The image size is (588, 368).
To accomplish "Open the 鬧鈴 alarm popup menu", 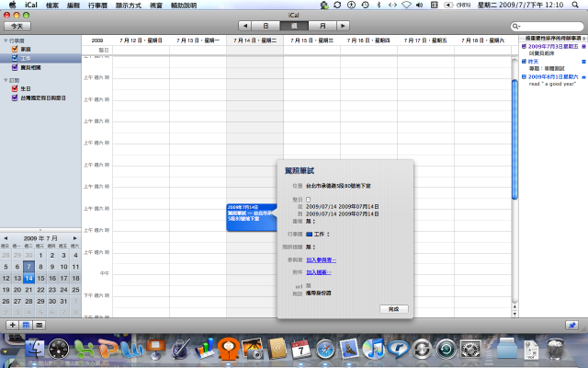I will 311,247.
